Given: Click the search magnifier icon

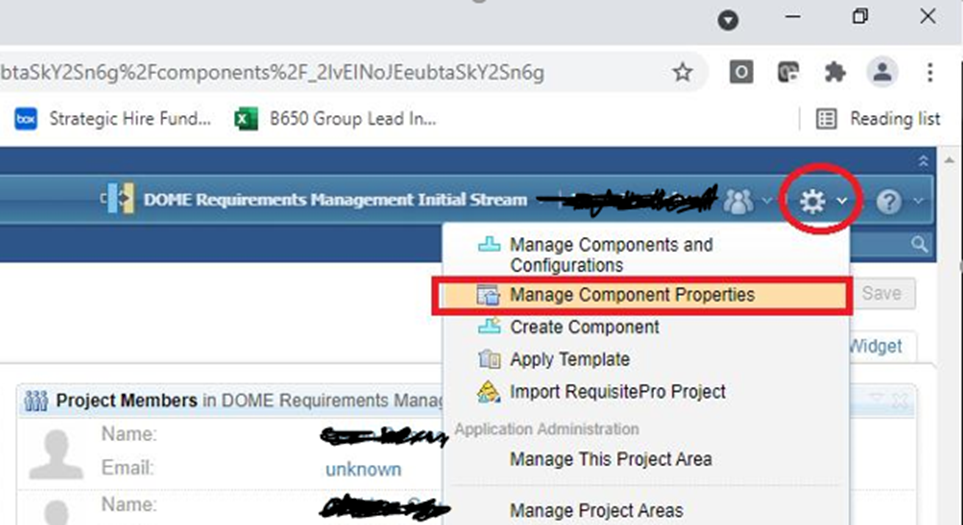Looking at the screenshot, I should pyautogui.click(x=919, y=244).
